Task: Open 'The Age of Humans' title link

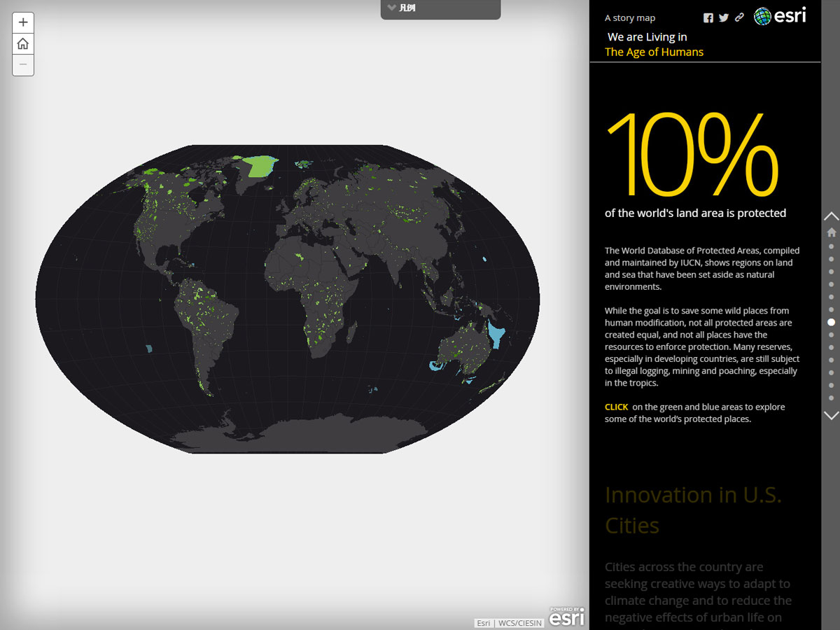Action: (654, 52)
